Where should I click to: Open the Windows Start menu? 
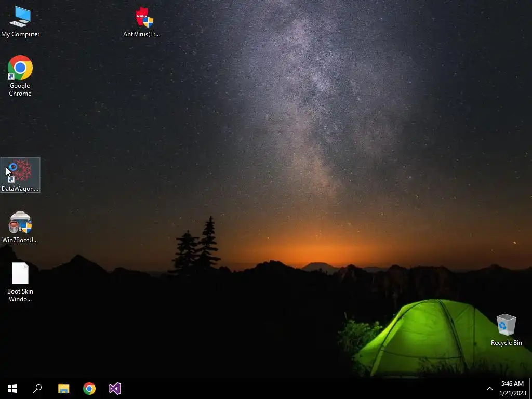click(x=12, y=389)
